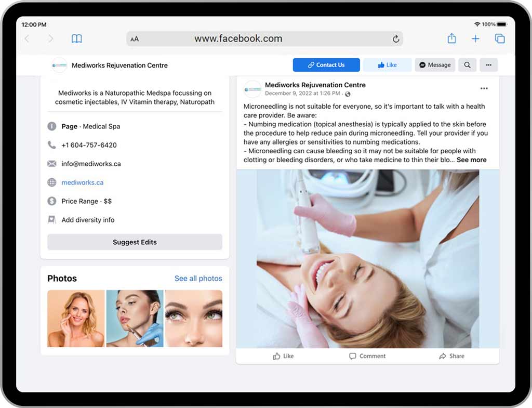Viewport: 532px width, 408px height.
Task: Open the post's three-dot options menu
Action: click(x=484, y=88)
